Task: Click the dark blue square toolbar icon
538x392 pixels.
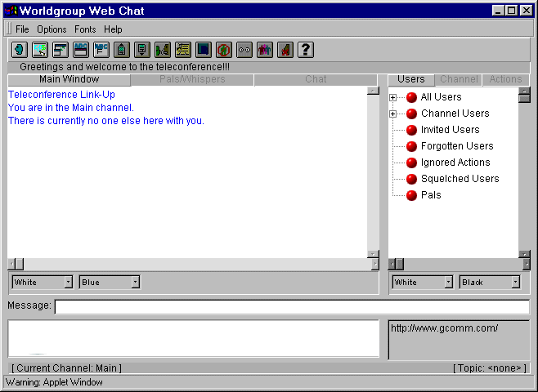Action: click(x=203, y=50)
